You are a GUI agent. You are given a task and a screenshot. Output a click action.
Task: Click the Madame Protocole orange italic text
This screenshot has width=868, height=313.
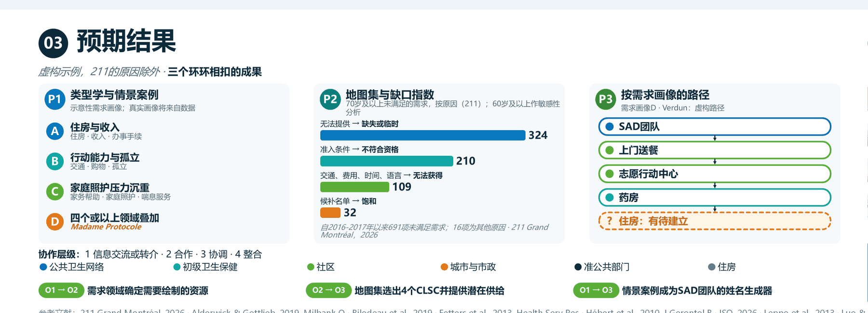pos(106,227)
